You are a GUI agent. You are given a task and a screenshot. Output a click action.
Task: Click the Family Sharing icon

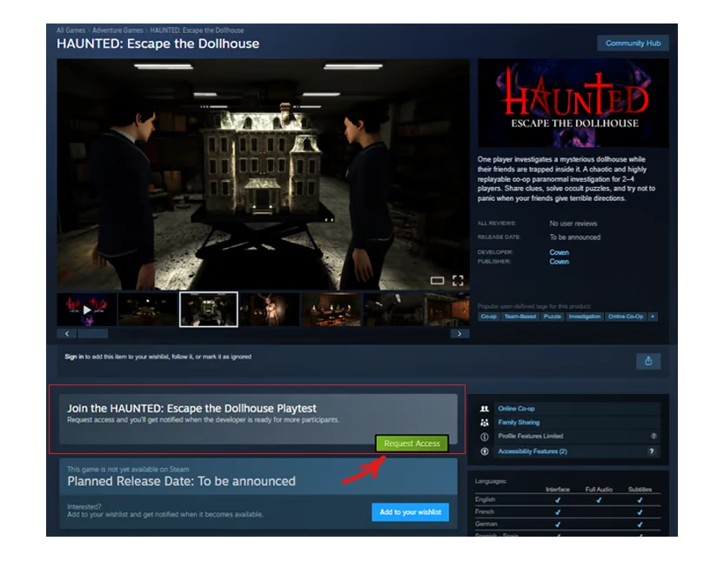tap(485, 423)
